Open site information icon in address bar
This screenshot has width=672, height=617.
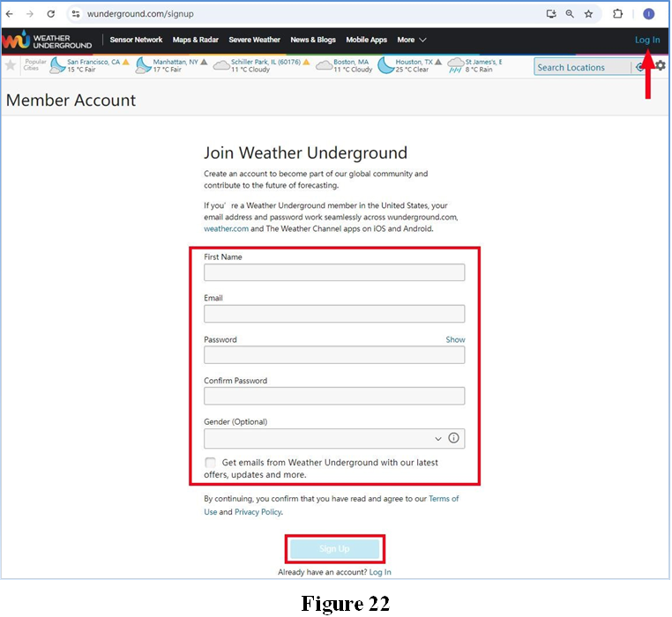(76, 14)
